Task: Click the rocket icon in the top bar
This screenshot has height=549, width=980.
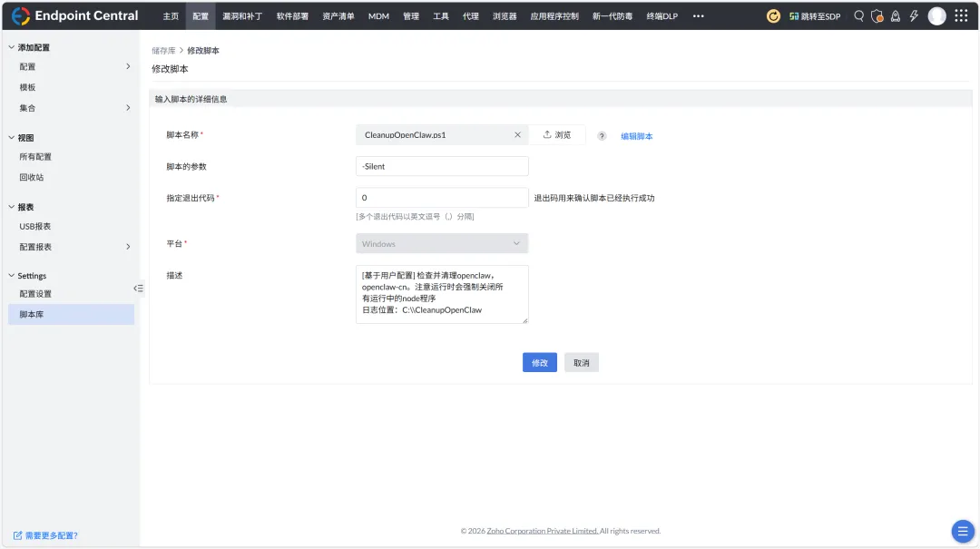Action: pyautogui.click(x=896, y=16)
